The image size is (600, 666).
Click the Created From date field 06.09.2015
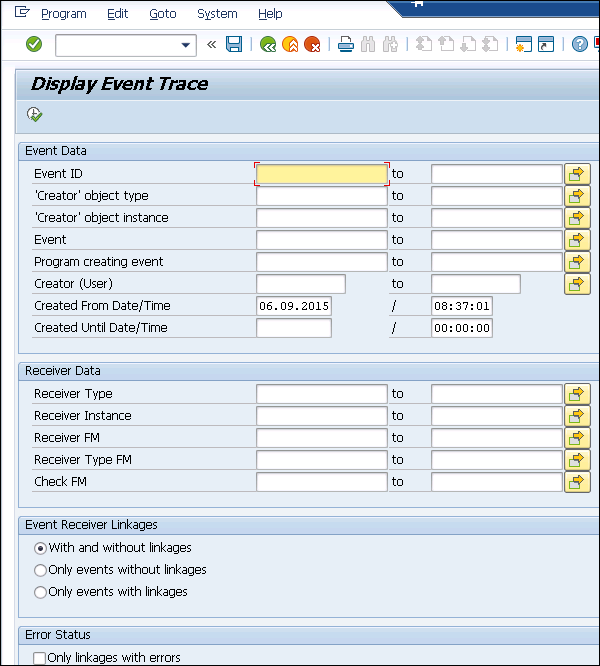coord(294,306)
